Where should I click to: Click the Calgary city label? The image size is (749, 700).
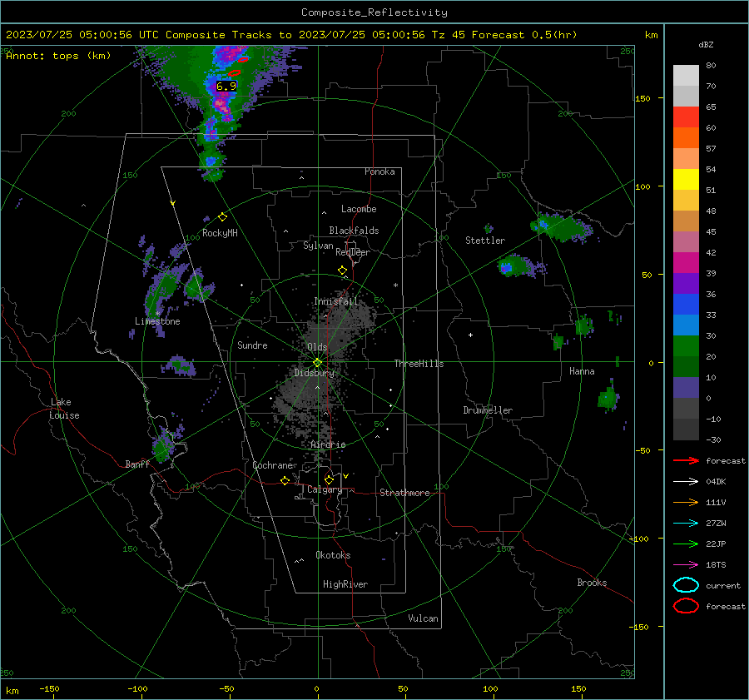coord(325,489)
